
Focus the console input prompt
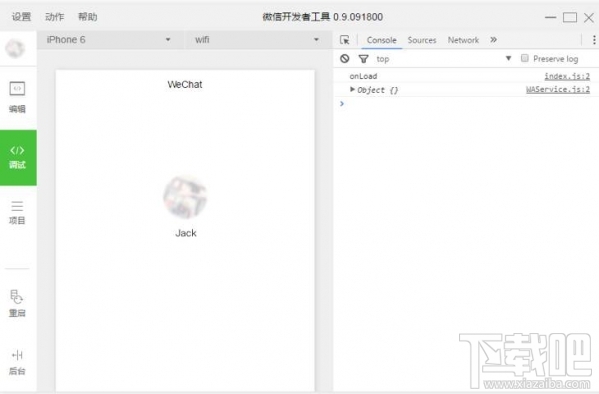pos(466,104)
